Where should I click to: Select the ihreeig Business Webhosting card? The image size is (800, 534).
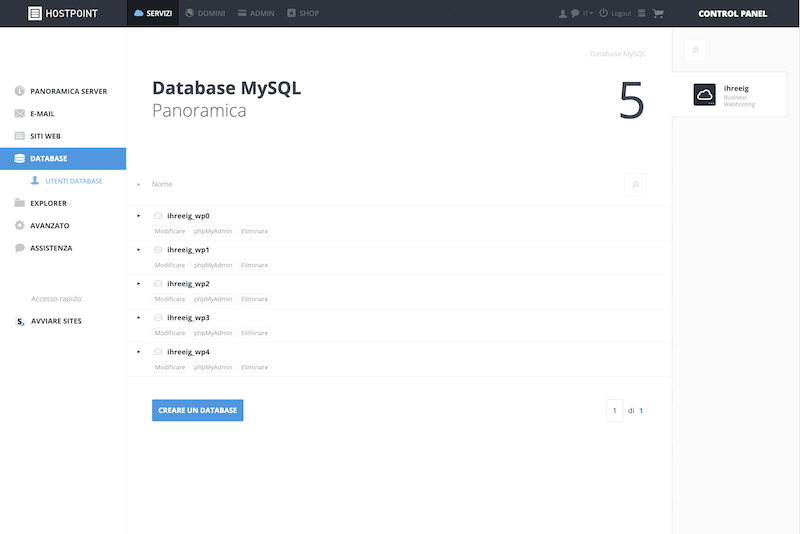(730, 95)
